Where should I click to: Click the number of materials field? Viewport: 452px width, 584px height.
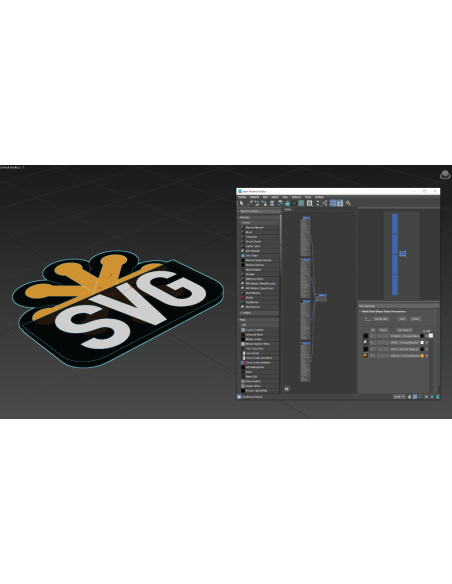tap(368, 318)
